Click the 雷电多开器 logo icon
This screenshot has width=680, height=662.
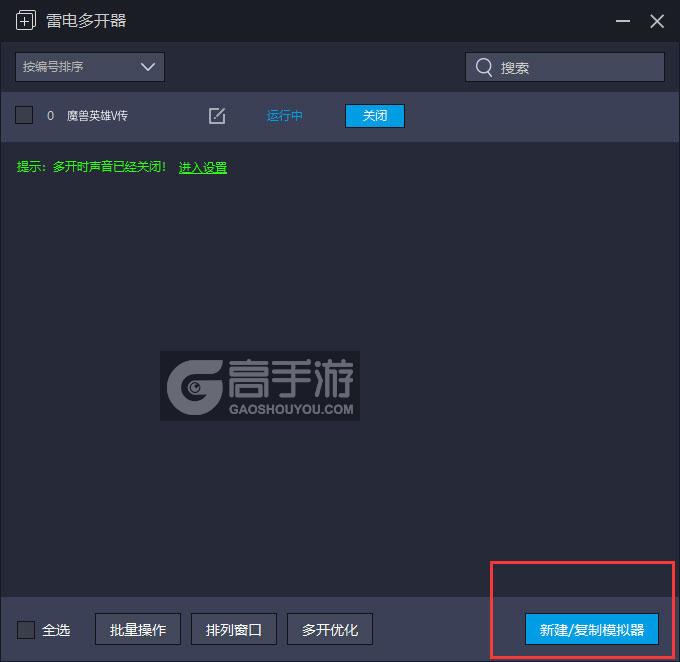(26, 20)
